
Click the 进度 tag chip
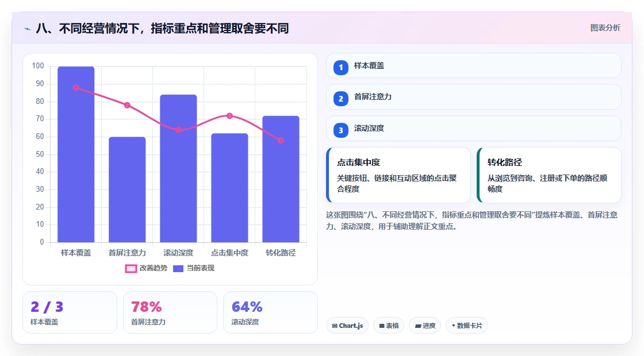pyautogui.click(x=425, y=326)
